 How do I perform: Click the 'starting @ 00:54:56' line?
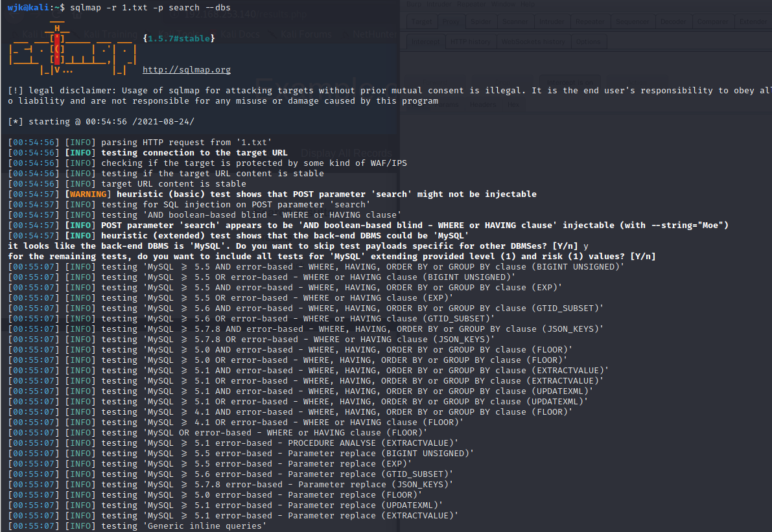[101, 122]
